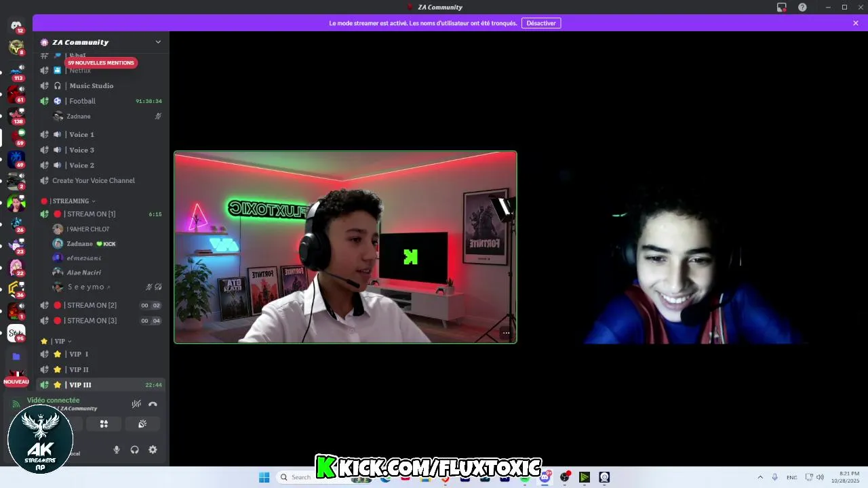Select user Zadnane with KICK tag
868x488 pixels.
tap(107, 243)
